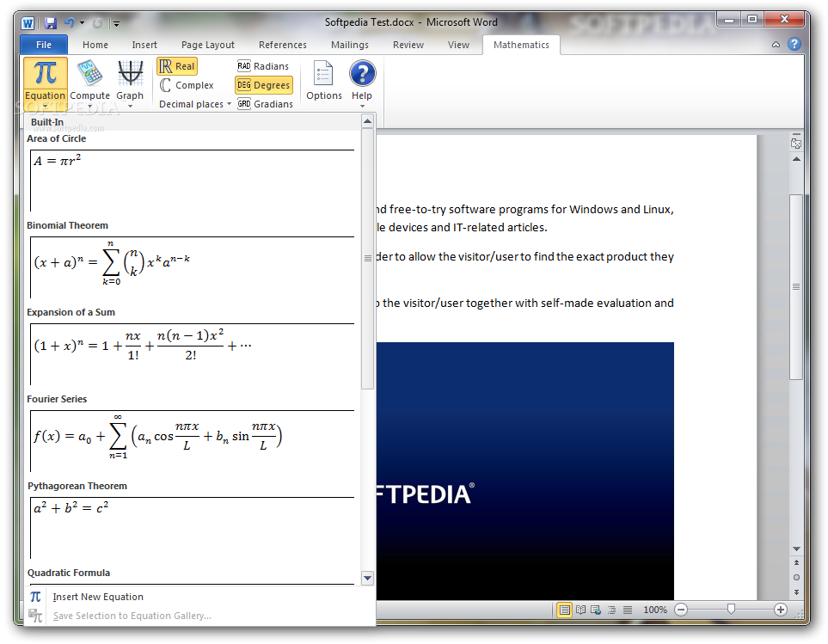Click gallery scroll up arrow
828x644 pixels.
click(367, 122)
